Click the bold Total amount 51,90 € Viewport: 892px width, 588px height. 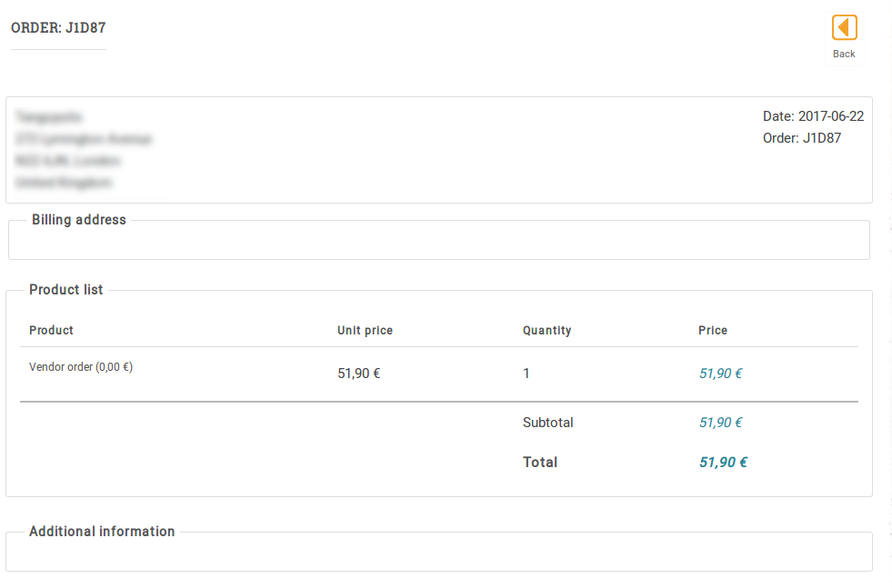(x=723, y=463)
